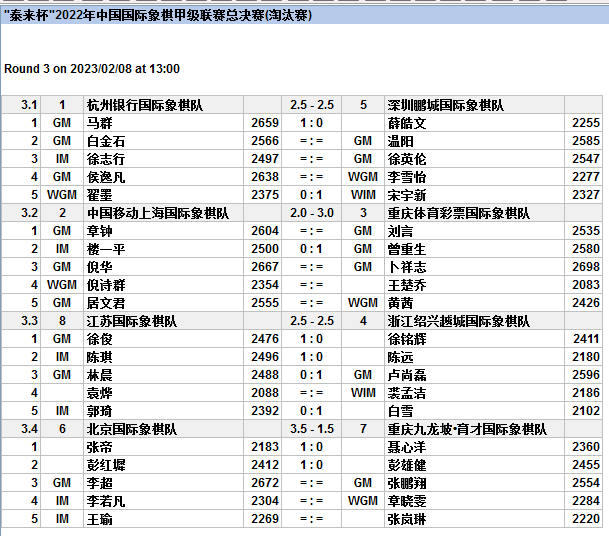Screen dimensions: 609x536
Task: Click match number 3.1
Action: 29,105
